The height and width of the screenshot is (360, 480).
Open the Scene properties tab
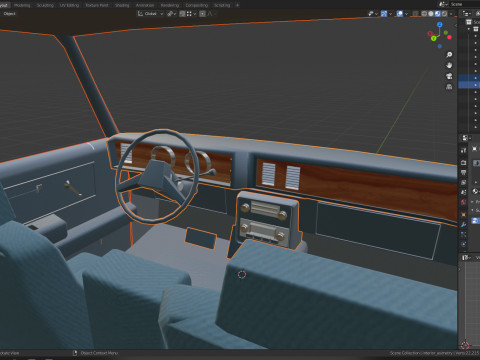[x=463, y=192]
